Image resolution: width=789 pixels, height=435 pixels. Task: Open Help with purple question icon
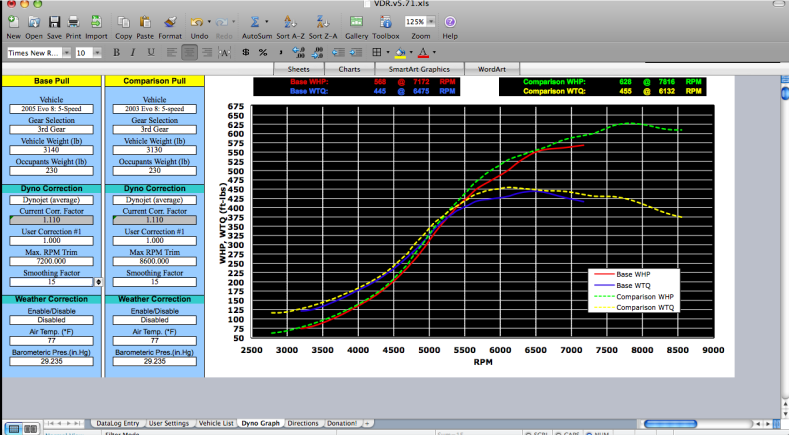point(450,22)
